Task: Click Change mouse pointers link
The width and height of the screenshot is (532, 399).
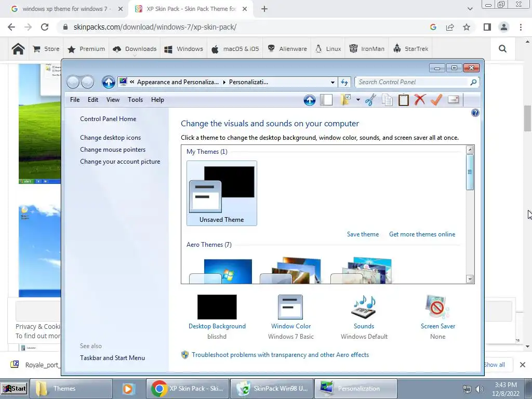Action: (x=113, y=150)
